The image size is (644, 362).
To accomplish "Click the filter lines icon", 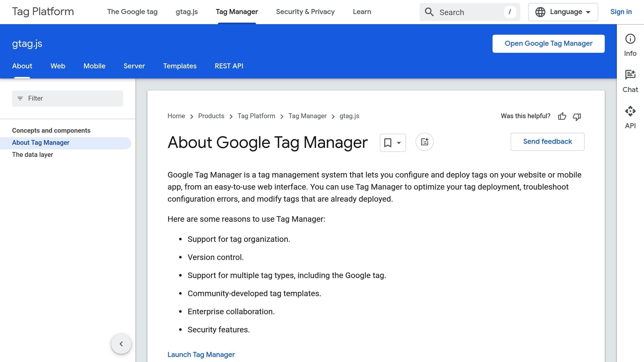I will pyautogui.click(x=20, y=99).
